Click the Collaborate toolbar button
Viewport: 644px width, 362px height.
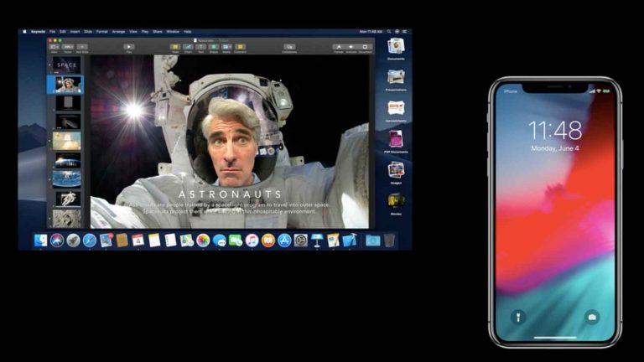[289, 47]
